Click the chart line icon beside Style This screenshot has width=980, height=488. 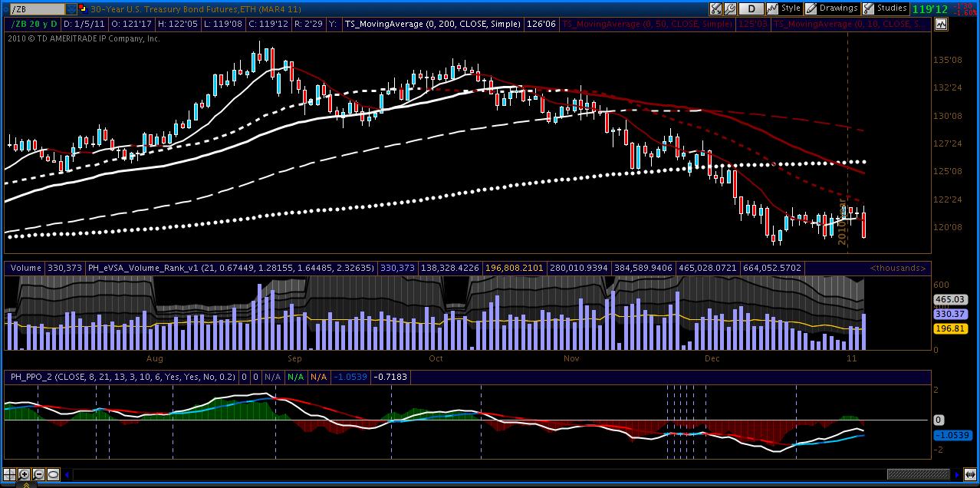point(772,8)
